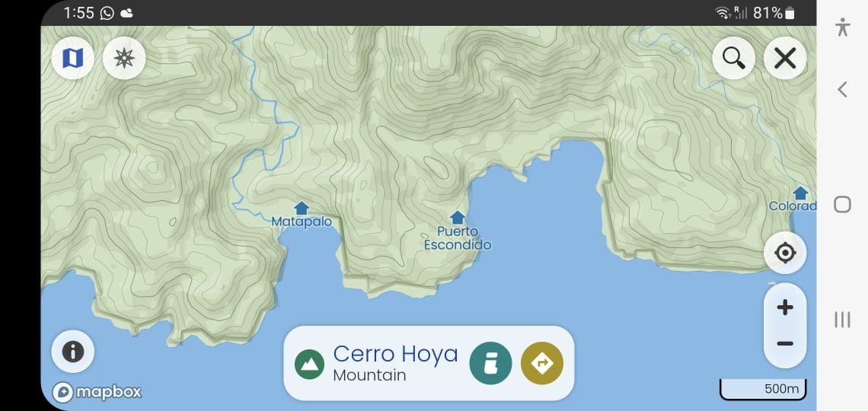Open the accessibility shortcut figure icon
This screenshot has height=411, width=868.
[843, 27]
